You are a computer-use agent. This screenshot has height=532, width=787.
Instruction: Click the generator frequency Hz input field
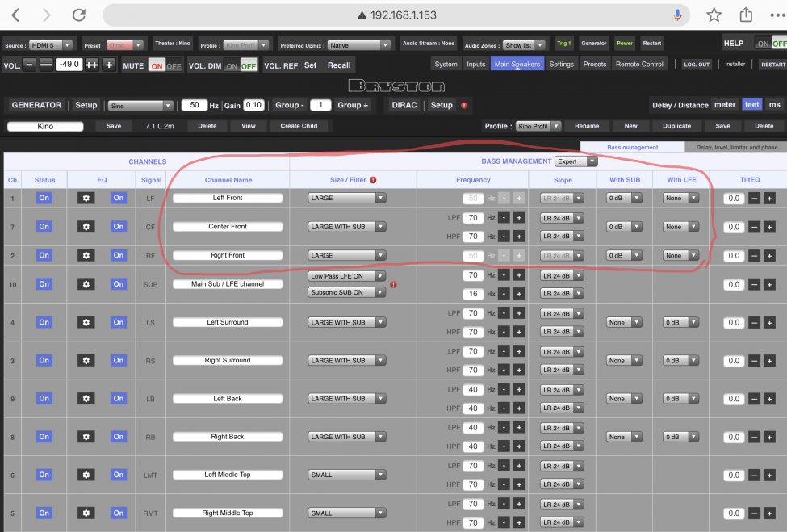pos(194,105)
